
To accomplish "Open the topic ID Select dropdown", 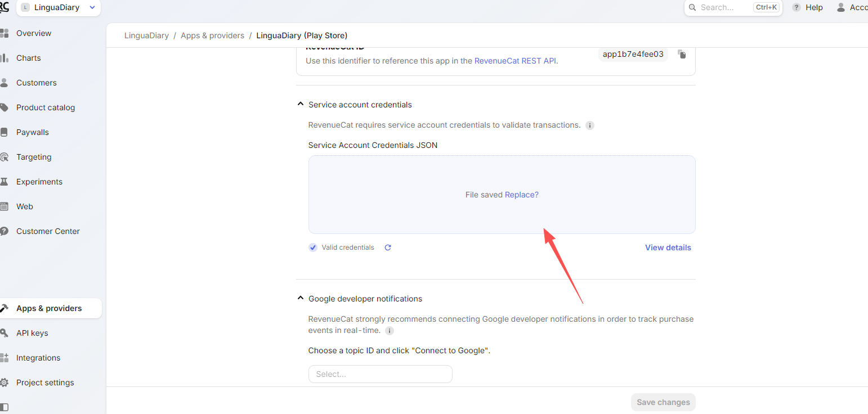I will click(x=381, y=374).
